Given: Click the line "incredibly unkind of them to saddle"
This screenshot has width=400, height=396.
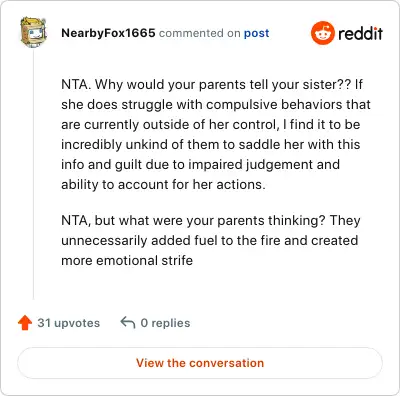Looking at the screenshot, I should pyautogui.click(x=211, y=144).
